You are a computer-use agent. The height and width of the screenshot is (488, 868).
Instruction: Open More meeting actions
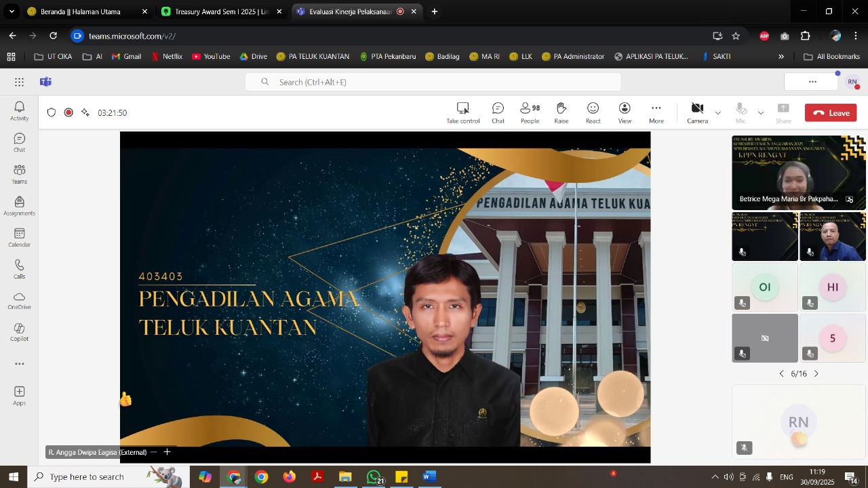[656, 113]
